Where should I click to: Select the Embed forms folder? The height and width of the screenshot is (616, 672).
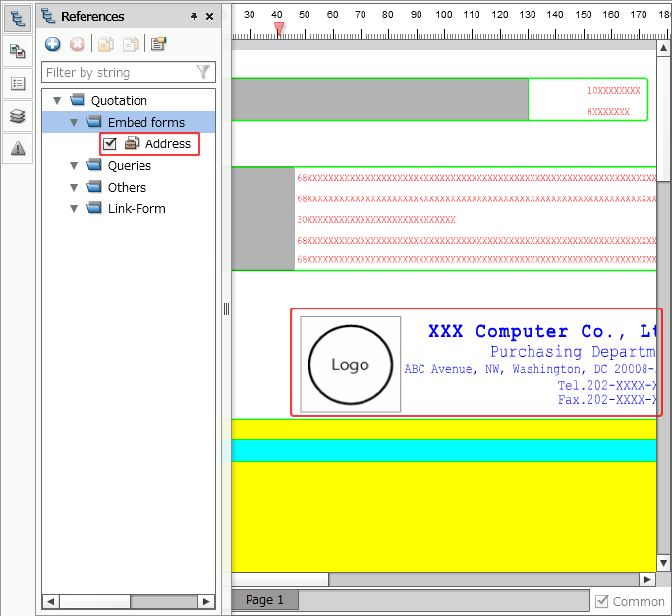pos(146,122)
